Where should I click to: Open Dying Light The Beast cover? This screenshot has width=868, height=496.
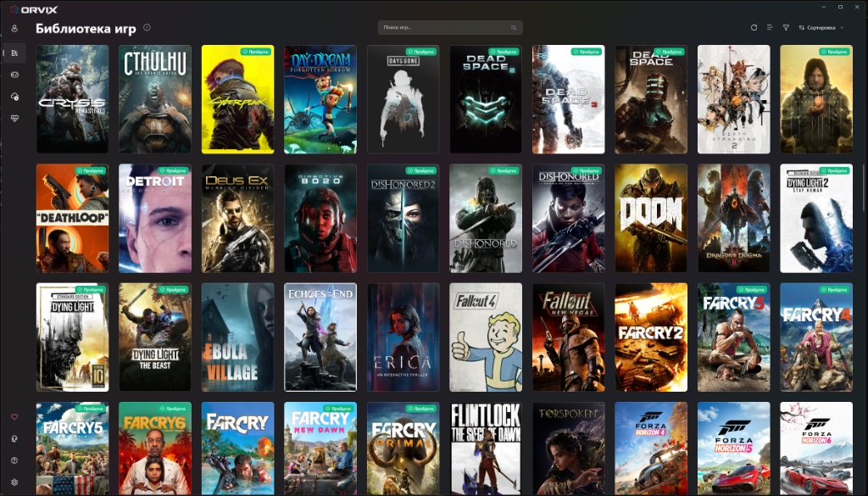pos(155,337)
